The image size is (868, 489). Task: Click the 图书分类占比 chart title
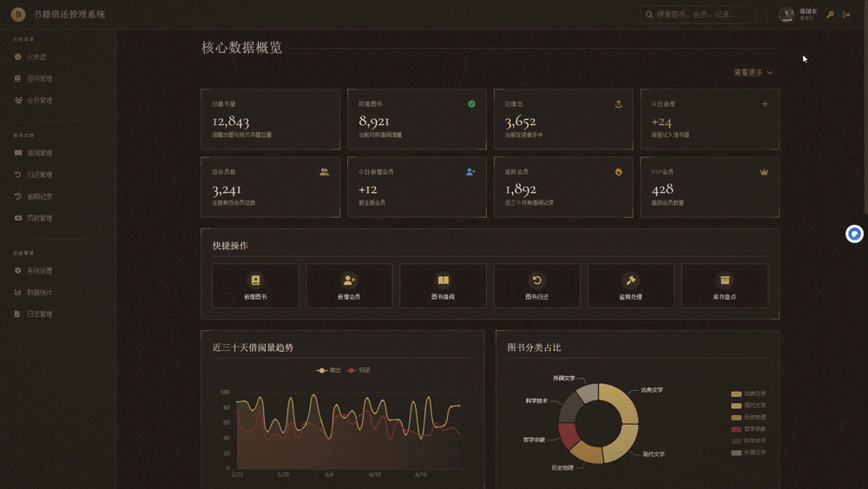pos(534,347)
